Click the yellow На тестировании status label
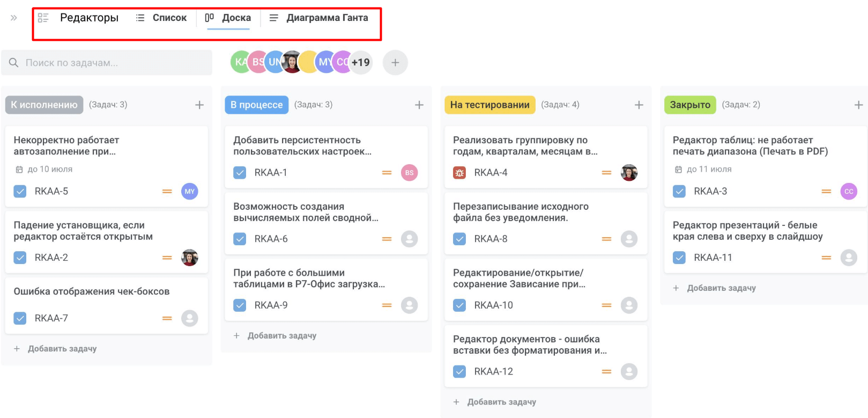Viewport: 868px width, 418px height. click(x=490, y=105)
